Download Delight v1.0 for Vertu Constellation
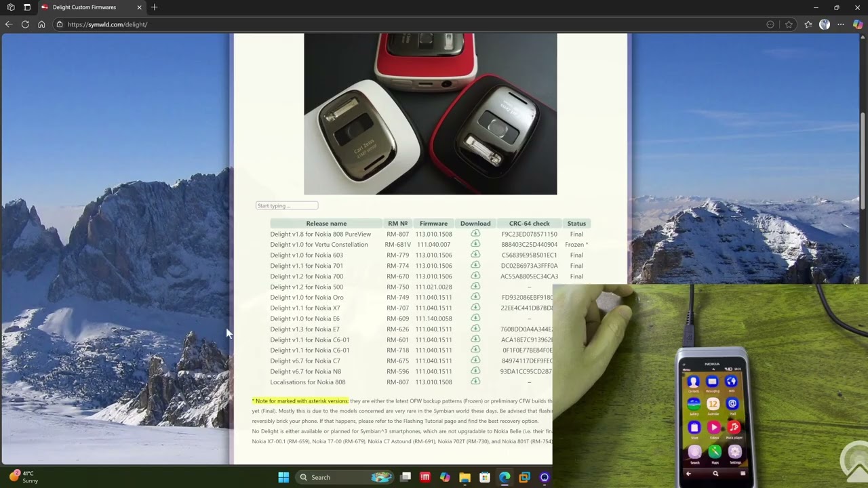This screenshot has height=488, width=868. [475, 244]
